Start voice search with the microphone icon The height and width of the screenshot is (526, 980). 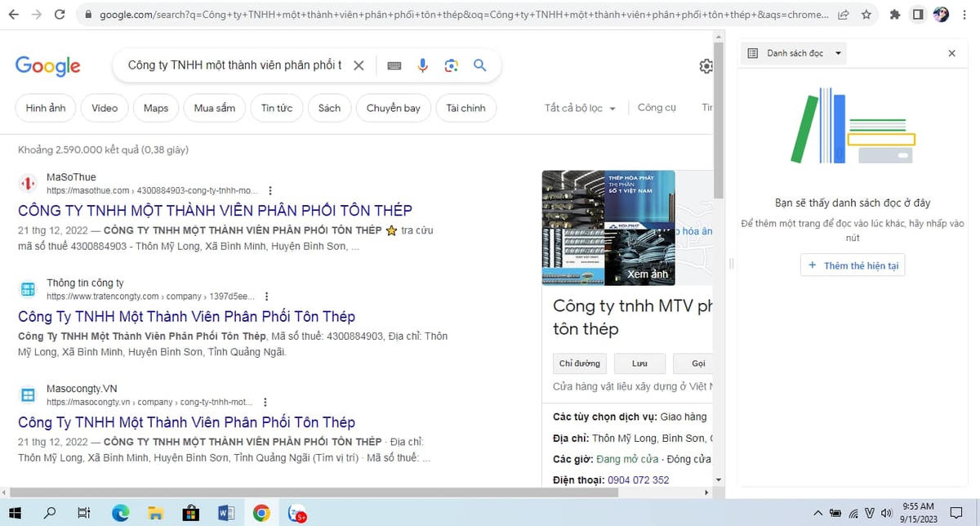[422, 65]
